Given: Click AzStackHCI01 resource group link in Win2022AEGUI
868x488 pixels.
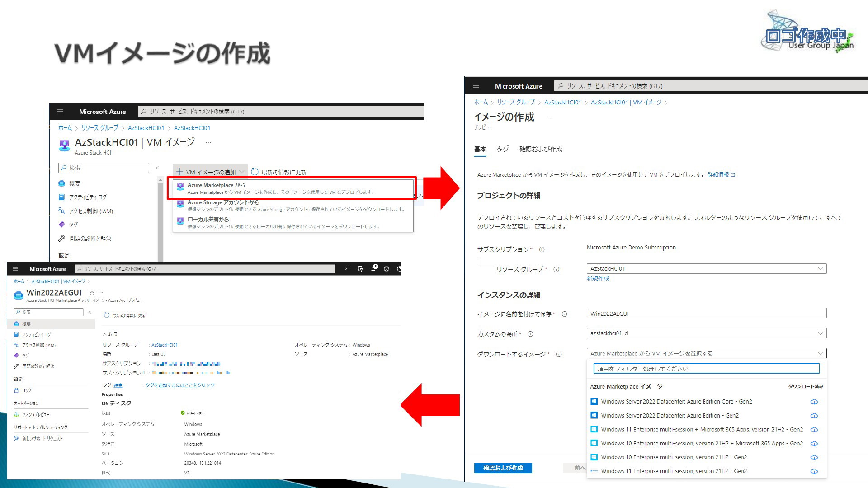Looking at the screenshot, I should 165,345.
